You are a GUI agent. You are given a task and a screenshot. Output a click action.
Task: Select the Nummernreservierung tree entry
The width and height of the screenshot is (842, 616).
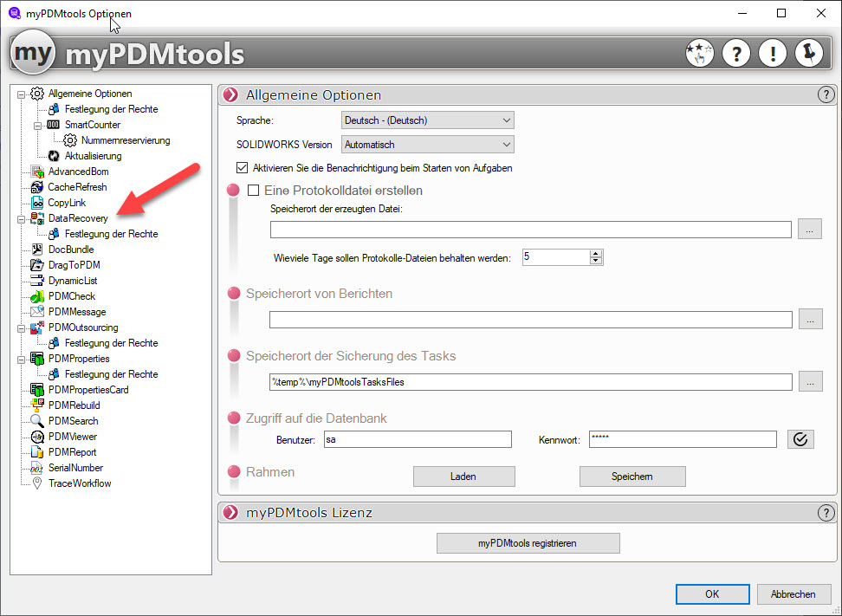(x=126, y=140)
